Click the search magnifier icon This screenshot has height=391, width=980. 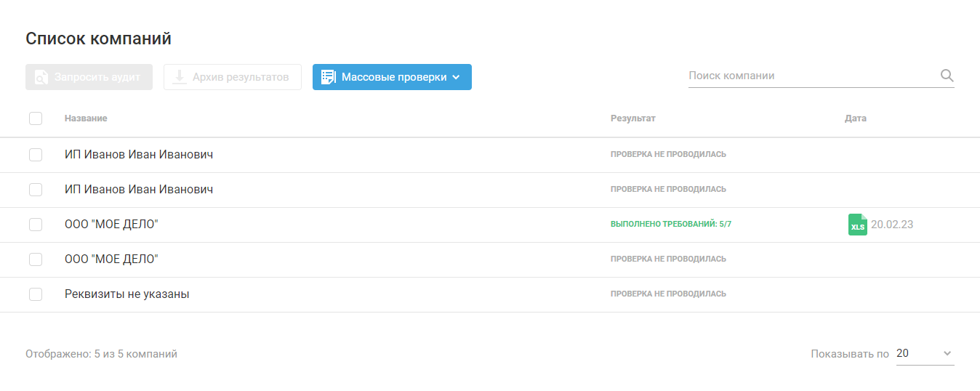coord(947,76)
